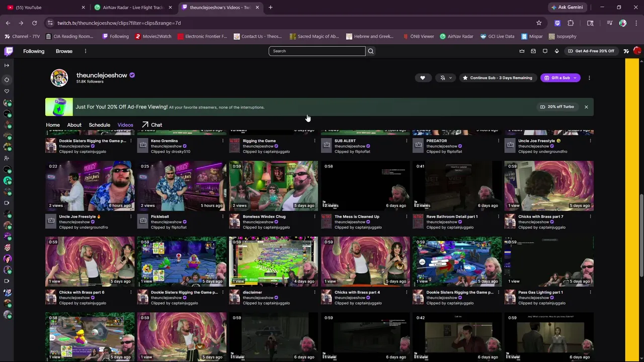Click the page vertical scrollbar
644x362 pixels.
[641, 234]
